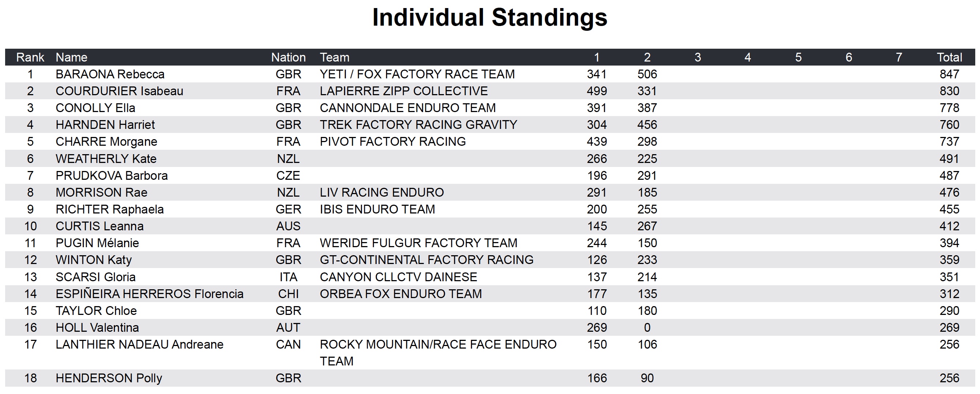Click the round 2 column header
This screenshot has width=980, height=394.
[x=647, y=57]
